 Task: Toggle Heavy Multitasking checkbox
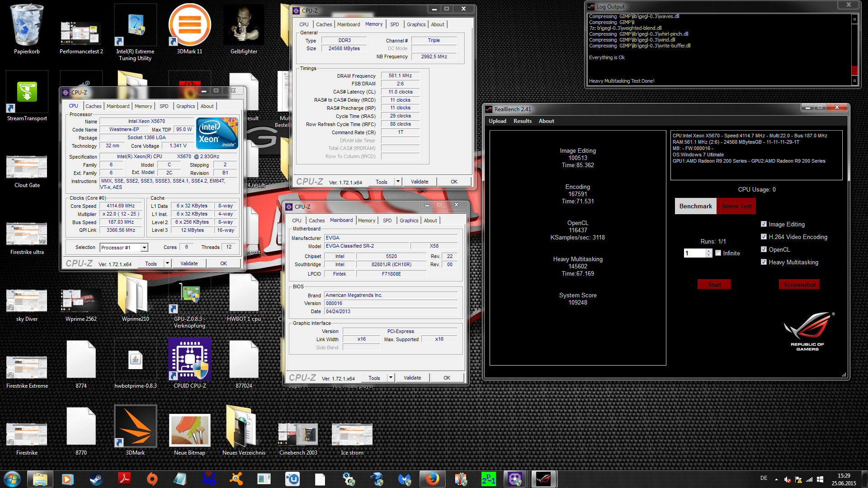pos(764,262)
